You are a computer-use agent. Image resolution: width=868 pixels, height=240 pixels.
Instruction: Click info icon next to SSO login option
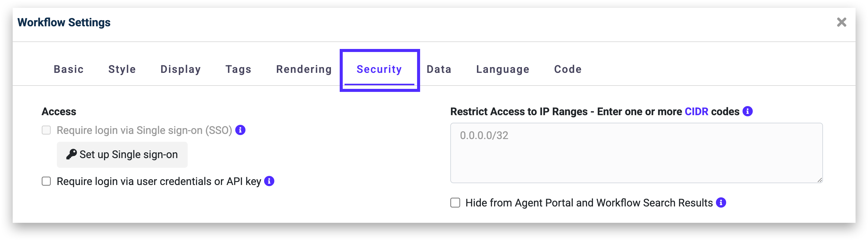pyautogui.click(x=240, y=130)
